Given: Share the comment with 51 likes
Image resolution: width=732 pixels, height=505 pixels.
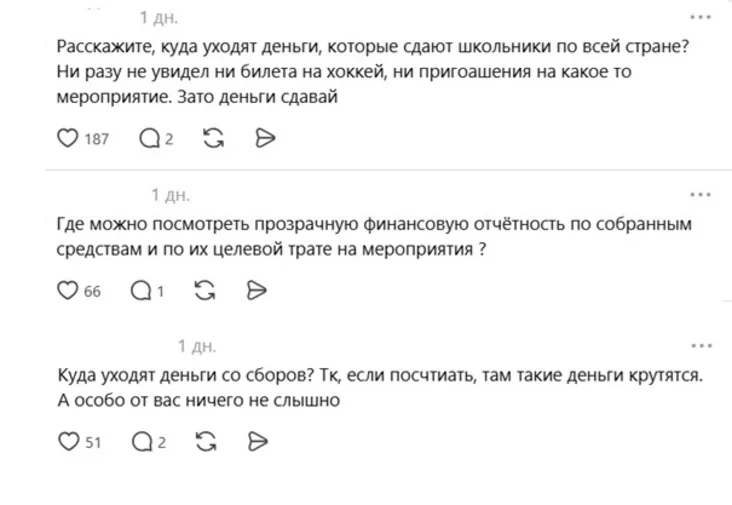Looking at the screenshot, I should pos(257,441).
